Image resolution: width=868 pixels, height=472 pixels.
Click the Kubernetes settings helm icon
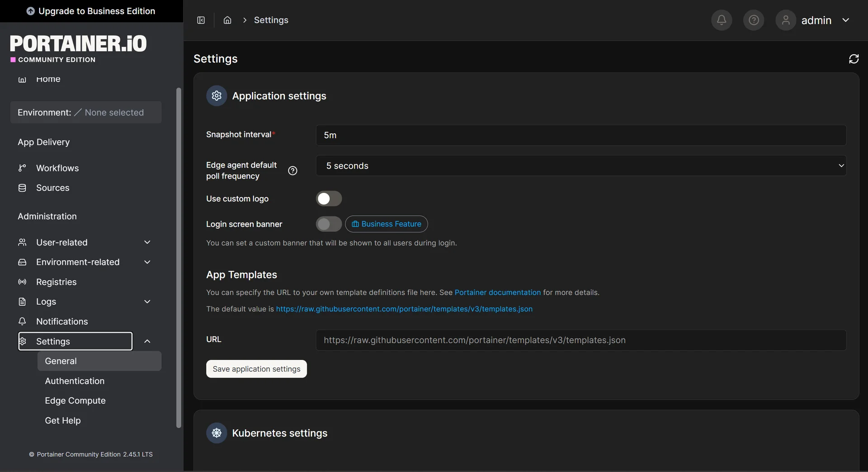click(217, 433)
